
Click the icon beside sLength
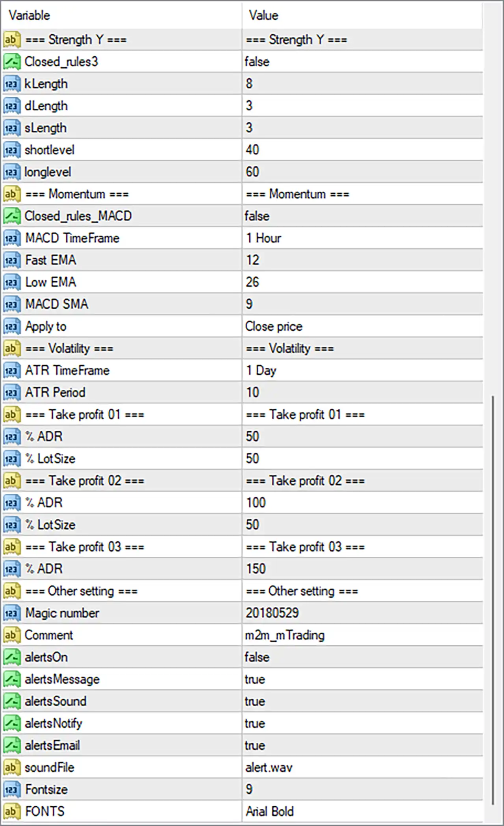(12, 128)
